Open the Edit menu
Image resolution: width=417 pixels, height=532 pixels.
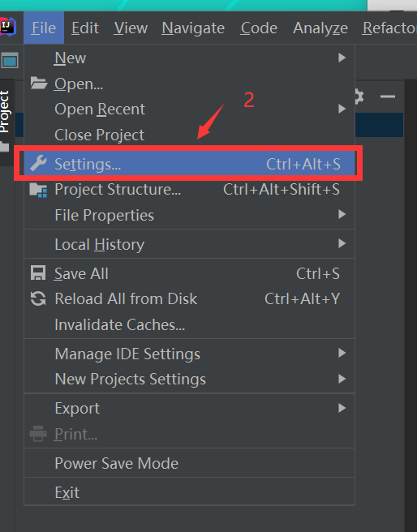coord(85,28)
